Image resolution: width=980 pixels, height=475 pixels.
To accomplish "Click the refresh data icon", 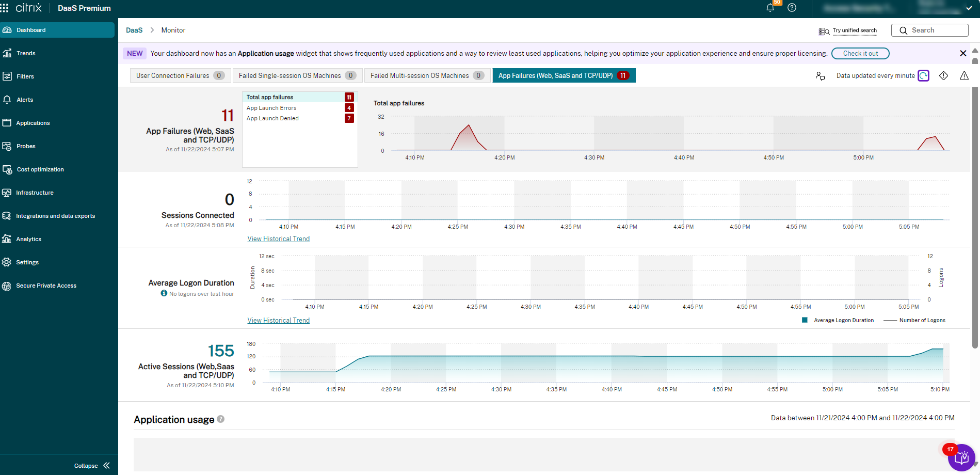I will 923,76.
